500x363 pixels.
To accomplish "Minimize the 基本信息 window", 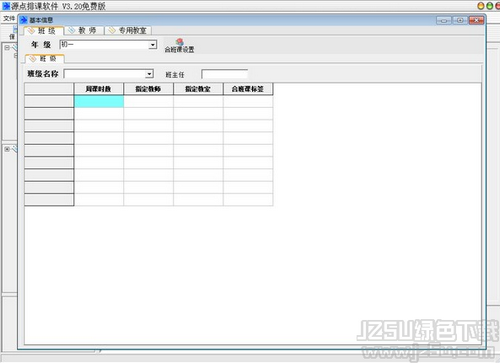I will pos(444,20).
